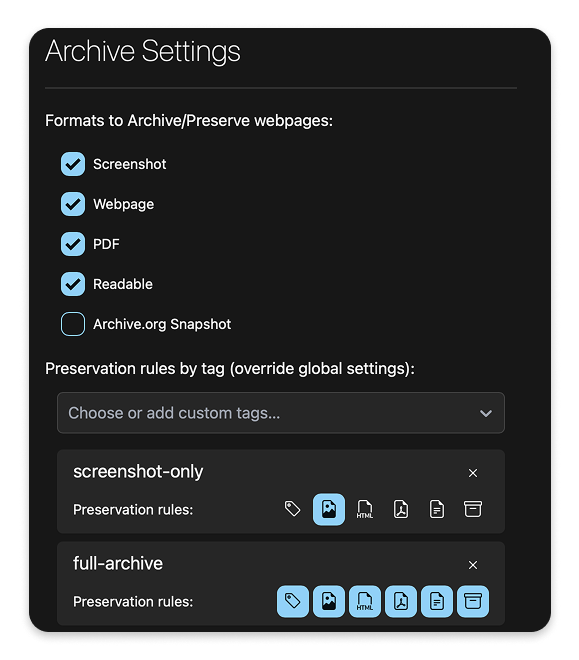Viewport: 579px width, 660px height.
Task: Toggle screenshot image icon for screenshot-only
Action: coord(329,509)
